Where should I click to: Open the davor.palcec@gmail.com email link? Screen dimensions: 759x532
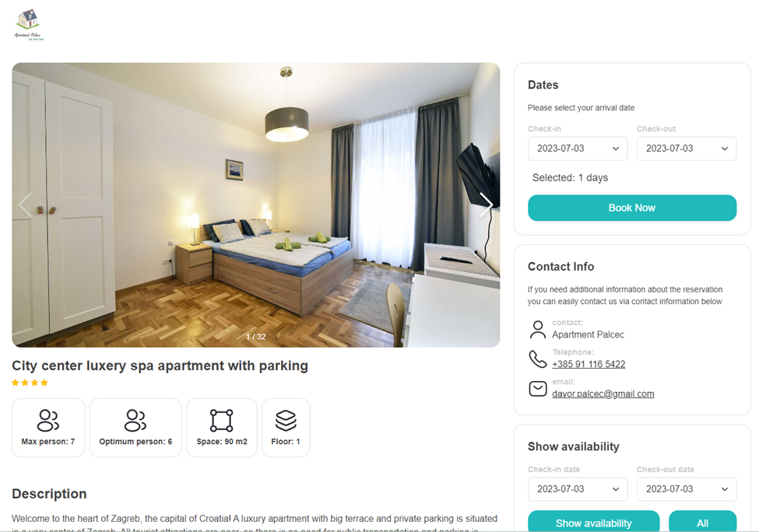[x=603, y=394]
